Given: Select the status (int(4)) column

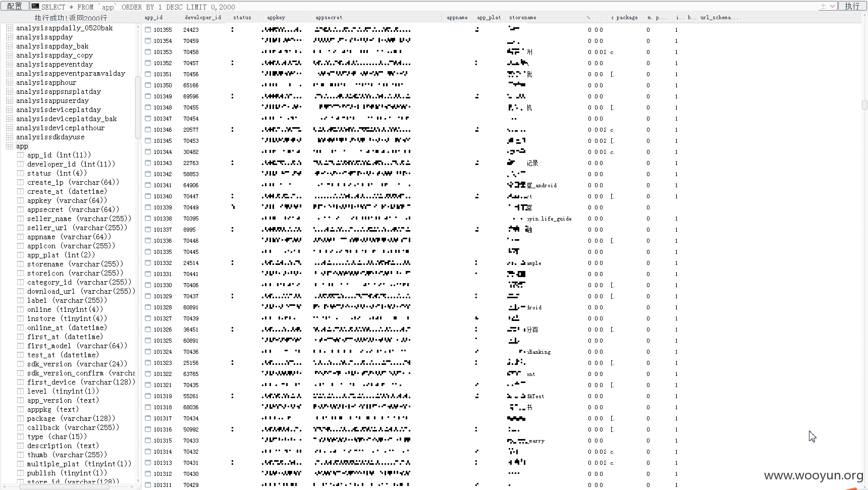Looking at the screenshot, I should pos(57,173).
